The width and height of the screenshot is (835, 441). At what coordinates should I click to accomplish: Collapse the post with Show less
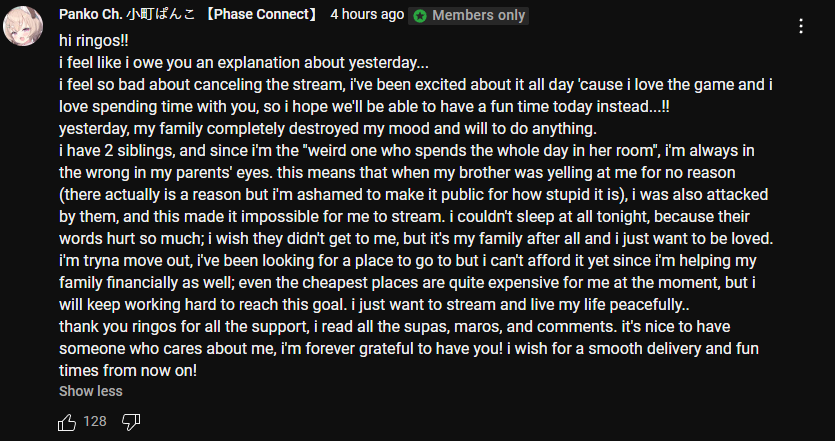click(91, 391)
